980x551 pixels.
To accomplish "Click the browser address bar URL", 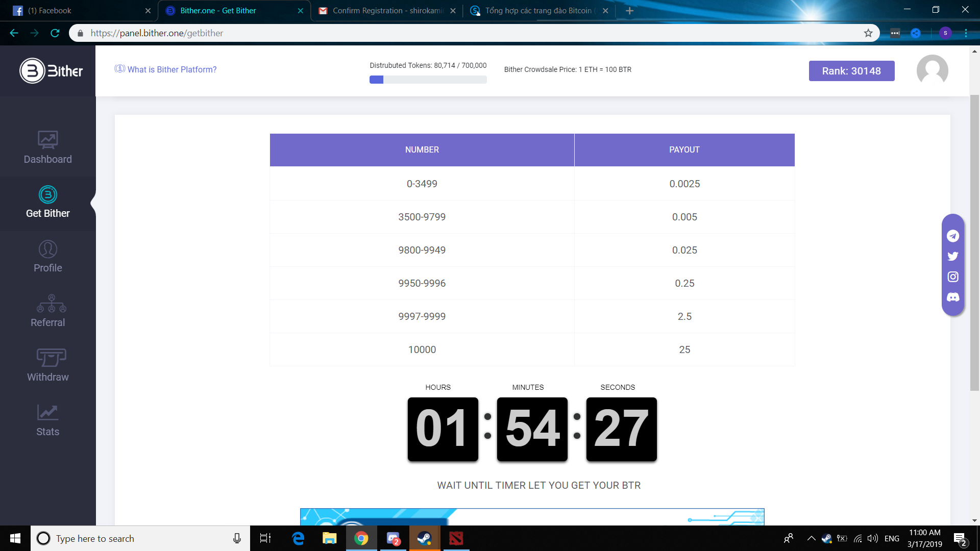I will 157,33.
